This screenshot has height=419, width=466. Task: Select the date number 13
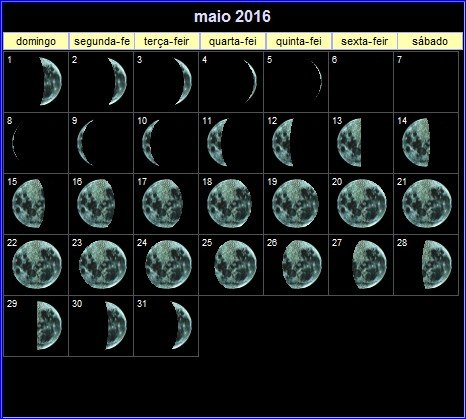pos(337,121)
